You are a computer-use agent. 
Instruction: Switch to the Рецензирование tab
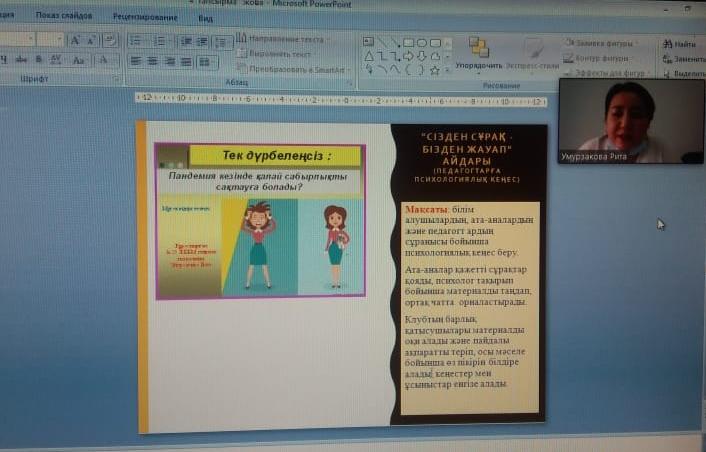(145, 17)
